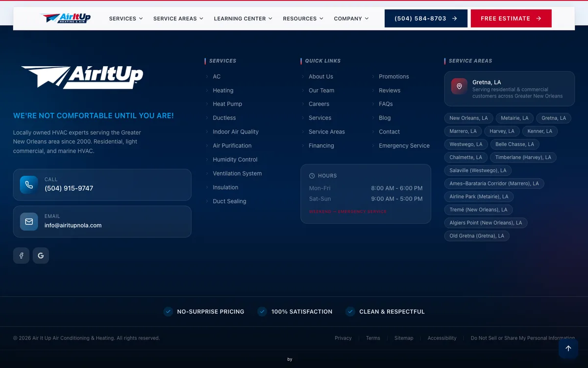The image size is (588, 368).
Task: Open the Heat Pump link
Action: (x=227, y=104)
